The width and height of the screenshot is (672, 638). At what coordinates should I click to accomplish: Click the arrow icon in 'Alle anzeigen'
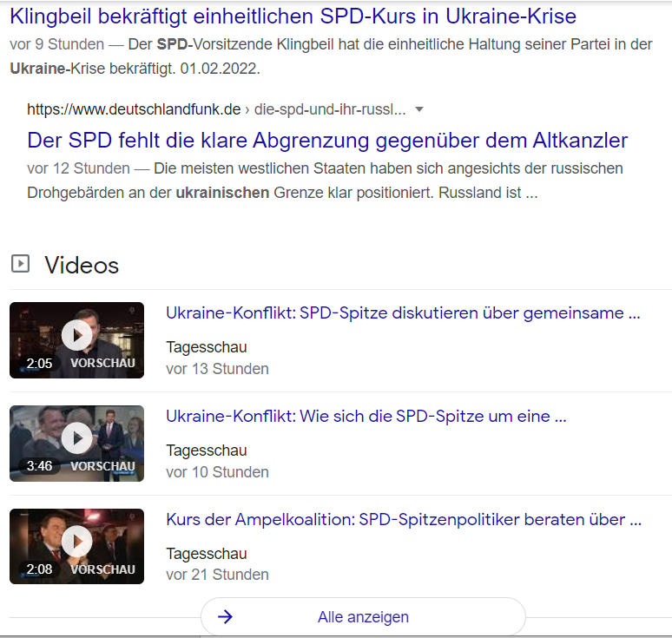click(225, 617)
